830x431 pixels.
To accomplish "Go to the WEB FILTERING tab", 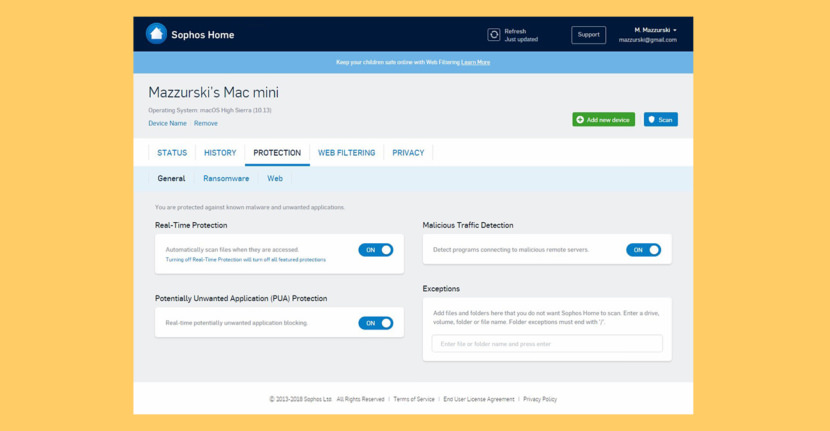I will tap(347, 152).
